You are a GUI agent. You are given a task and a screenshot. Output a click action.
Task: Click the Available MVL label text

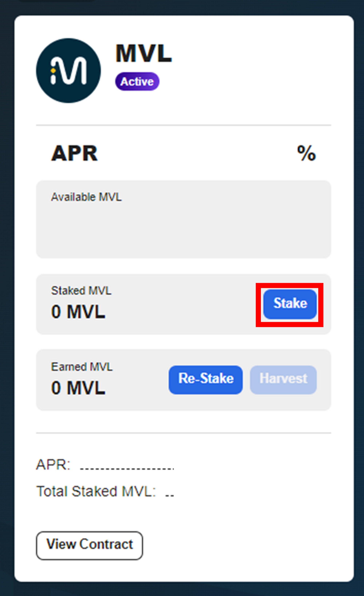tap(86, 197)
